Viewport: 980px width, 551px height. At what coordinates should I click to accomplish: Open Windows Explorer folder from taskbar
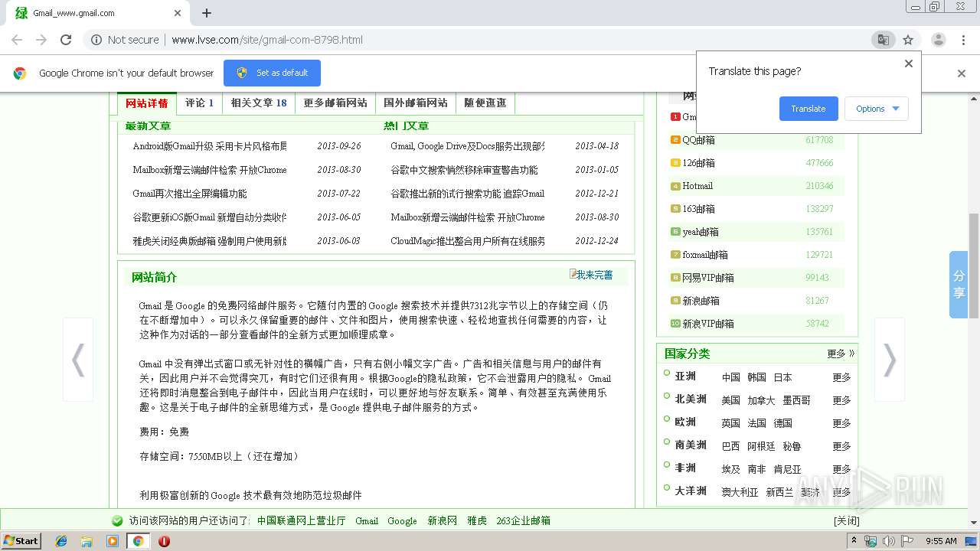[87, 541]
